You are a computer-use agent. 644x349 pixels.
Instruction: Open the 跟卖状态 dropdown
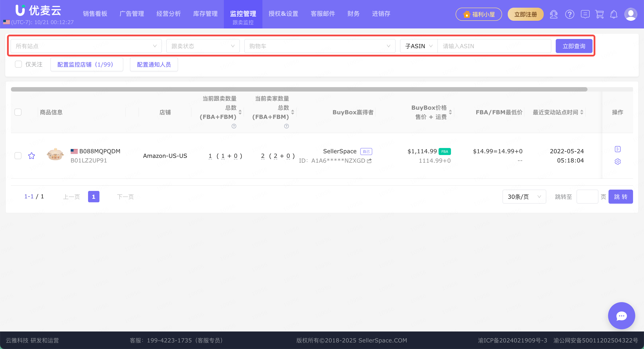[203, 46]
